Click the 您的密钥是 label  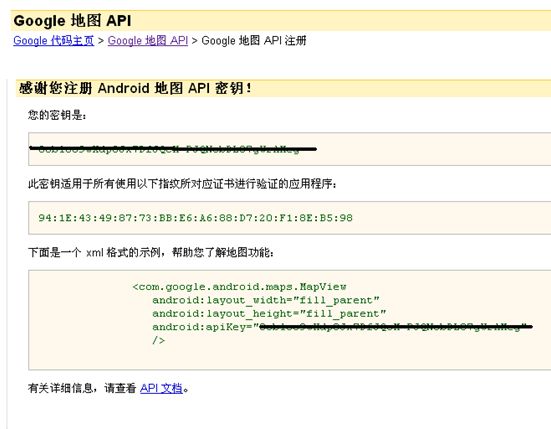pos(57,115)
